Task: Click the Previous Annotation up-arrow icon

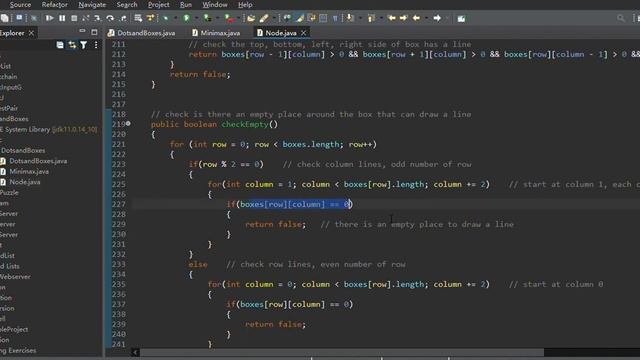Action: 371,18
